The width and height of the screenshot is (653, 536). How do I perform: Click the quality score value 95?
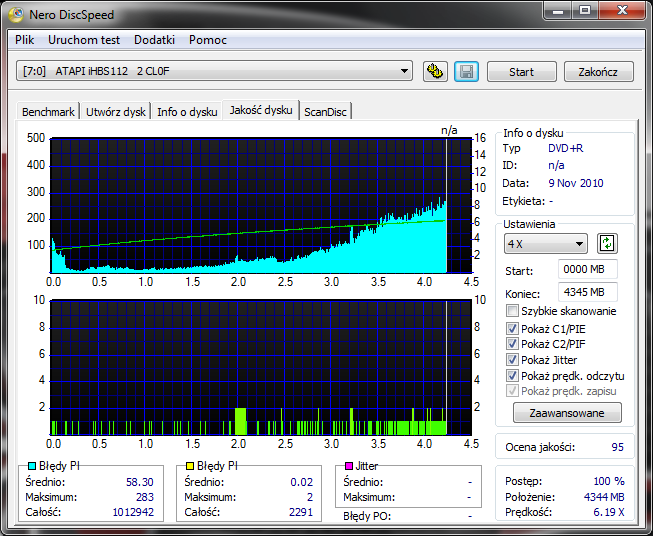coord(617,447)
